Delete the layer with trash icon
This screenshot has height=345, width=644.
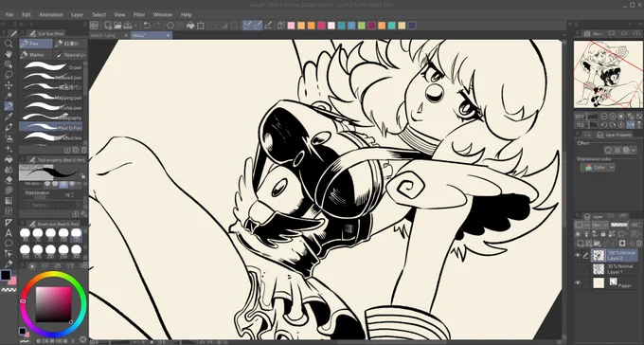639,244
